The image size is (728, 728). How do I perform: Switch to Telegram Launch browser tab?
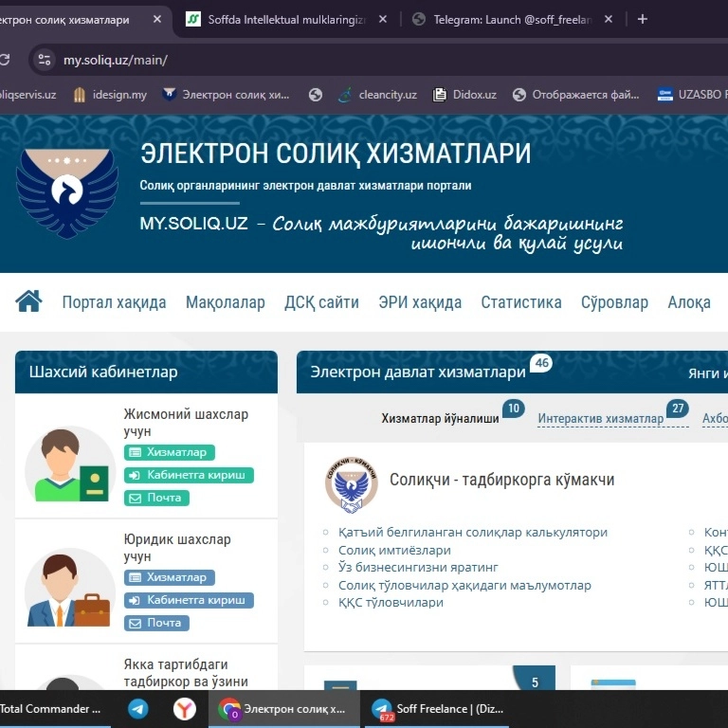512,19
